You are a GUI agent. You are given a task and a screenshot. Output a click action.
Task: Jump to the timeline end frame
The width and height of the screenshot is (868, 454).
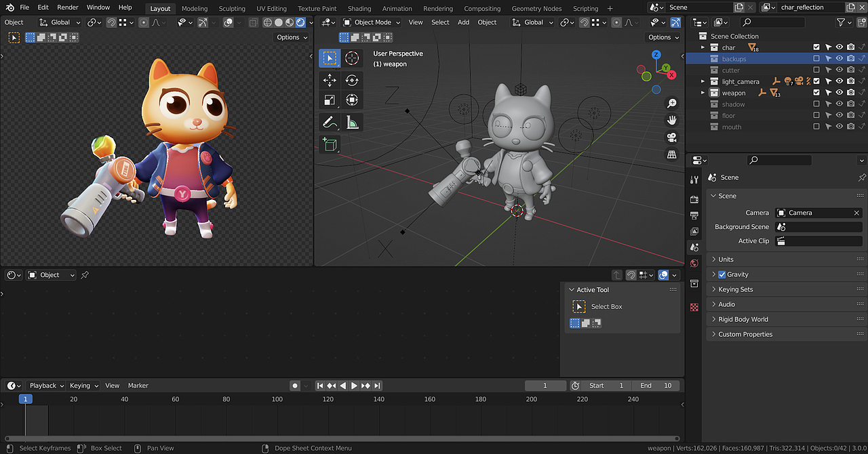pos(378,386)
